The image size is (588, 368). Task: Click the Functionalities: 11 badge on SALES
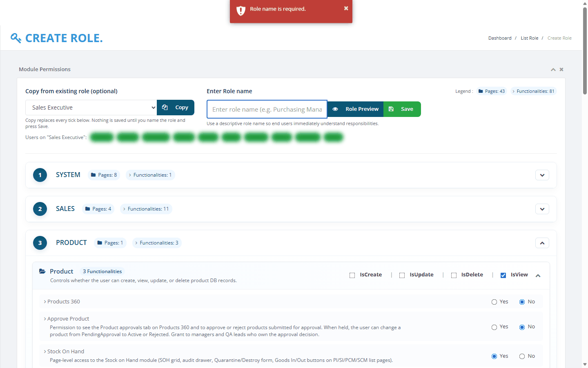(x=146, y=209)
